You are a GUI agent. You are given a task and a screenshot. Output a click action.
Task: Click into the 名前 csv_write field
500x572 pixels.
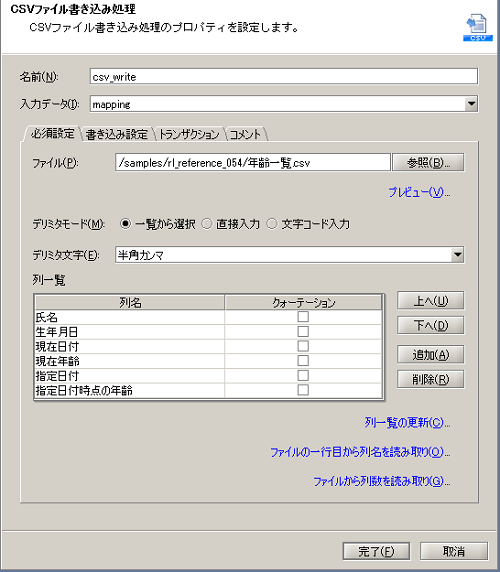click(284, 77)
